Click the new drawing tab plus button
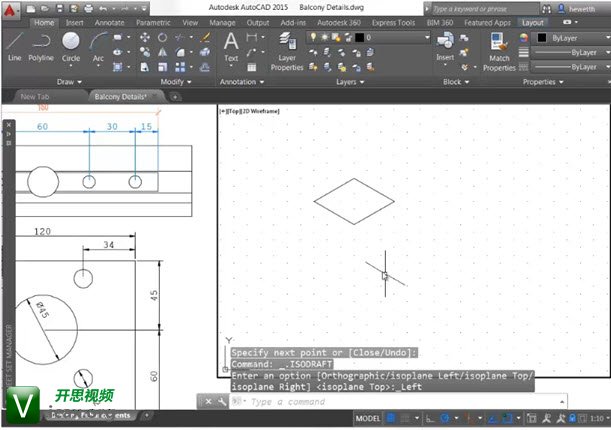This screenshot has height=430, width=611. coord(176,96)
